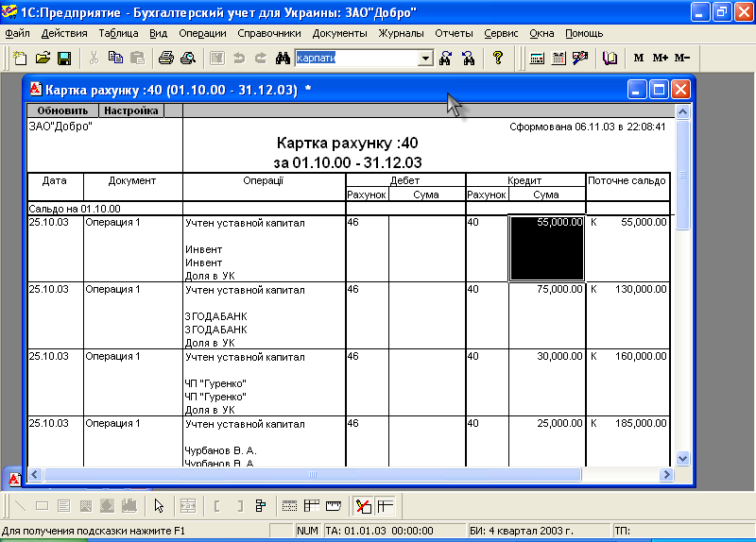Open Print preview icon
This screenshot has width=756, height=542.
coord(188,59)
